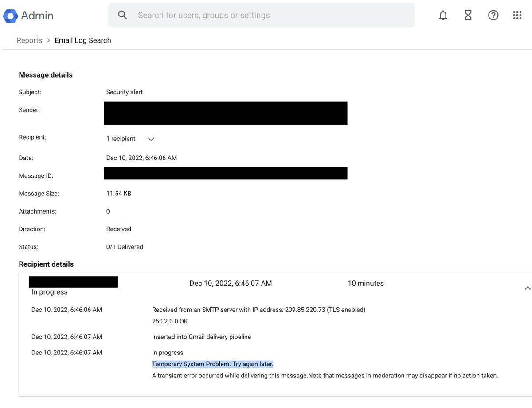Click the Attachments value 0
The height and width of the screenshot is (408, 532).
(x=108, y=211)
